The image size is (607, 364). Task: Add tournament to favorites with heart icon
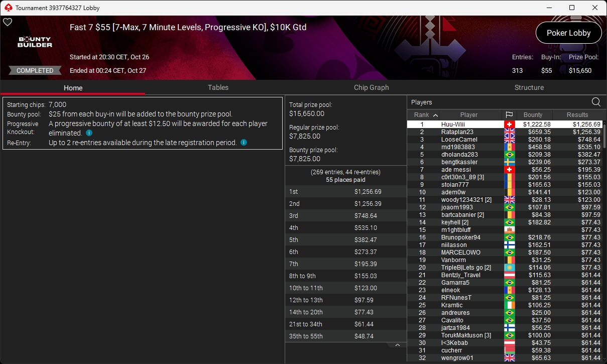pyautogui.click(x=8, y=22)
